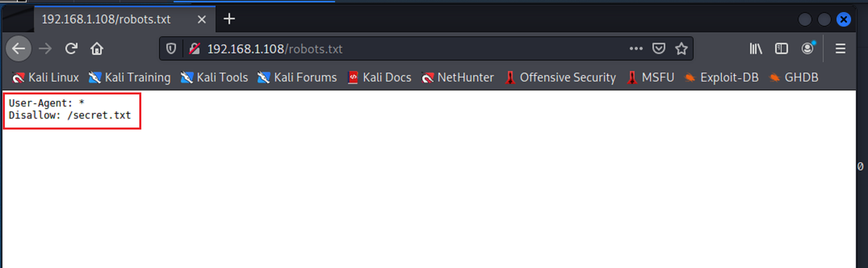
Task: Click the back navigation arrow
Action: click(19, 49)
